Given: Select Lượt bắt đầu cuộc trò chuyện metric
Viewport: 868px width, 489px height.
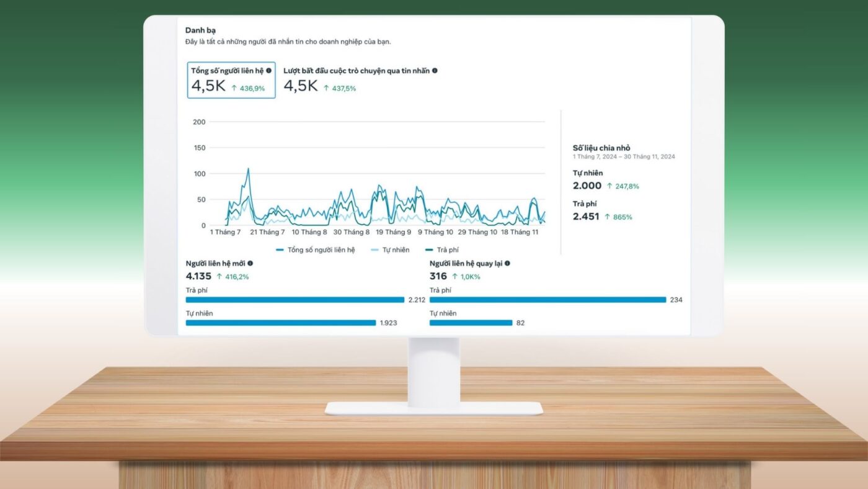Looking at the screenshot, I should (360, 80).
